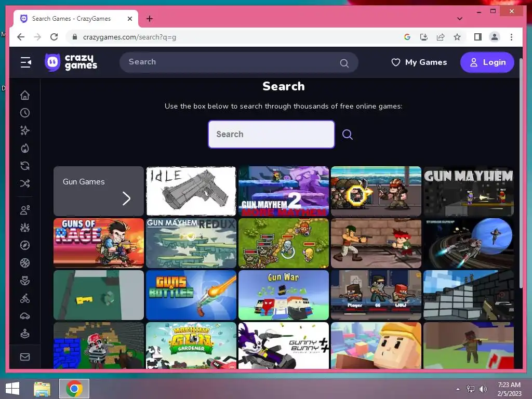Click the address bar URL

coord(129,37)
